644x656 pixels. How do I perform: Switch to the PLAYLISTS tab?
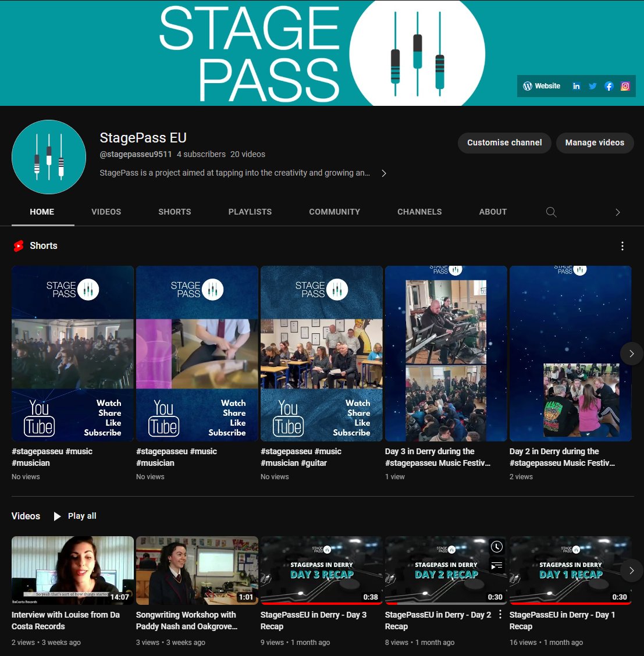(x=250, y=212)
